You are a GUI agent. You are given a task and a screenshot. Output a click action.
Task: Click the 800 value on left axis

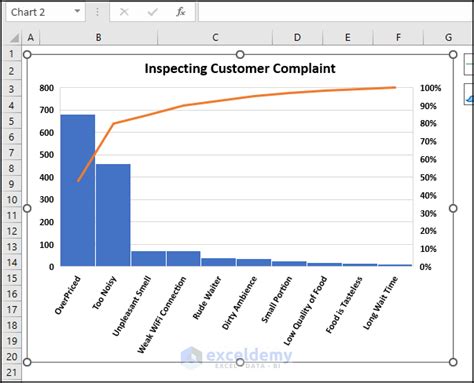[x=47, y=88]
